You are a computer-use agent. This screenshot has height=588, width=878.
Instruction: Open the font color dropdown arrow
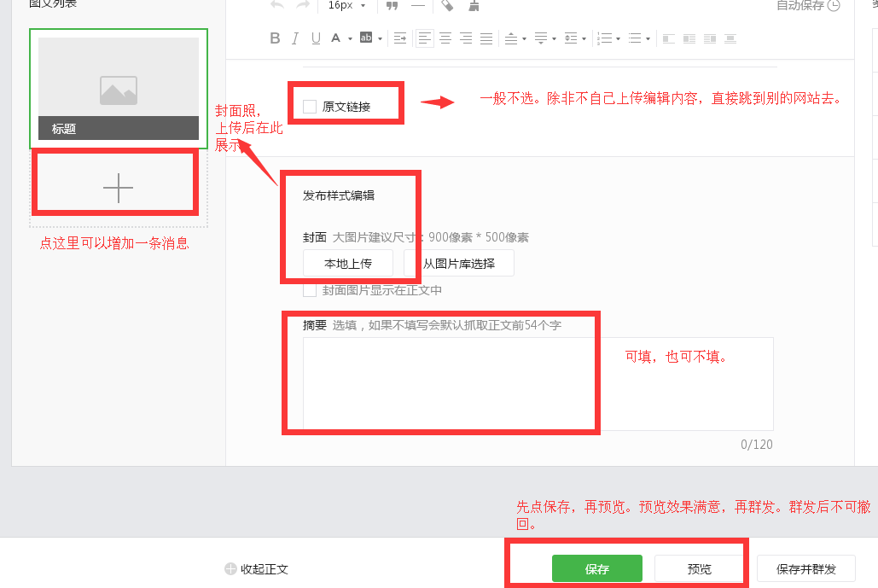(x=350, y=39)
